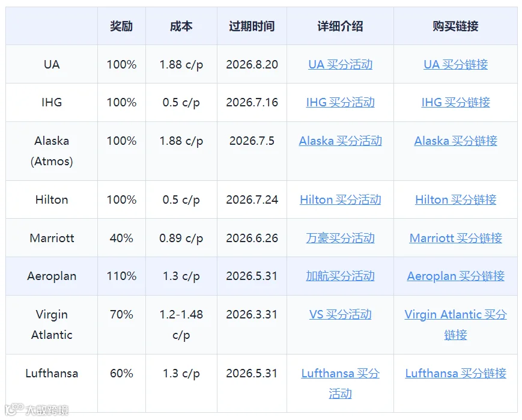
Task: Follow the Hilton 买分链接 link
Action: coord(455,200)
